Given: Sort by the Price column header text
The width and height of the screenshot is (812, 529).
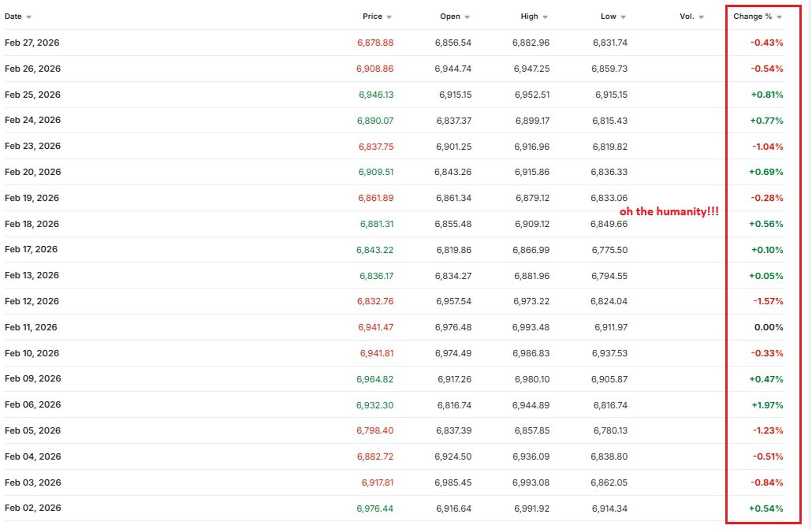Looking at the screenshot, I should (372, 17).
